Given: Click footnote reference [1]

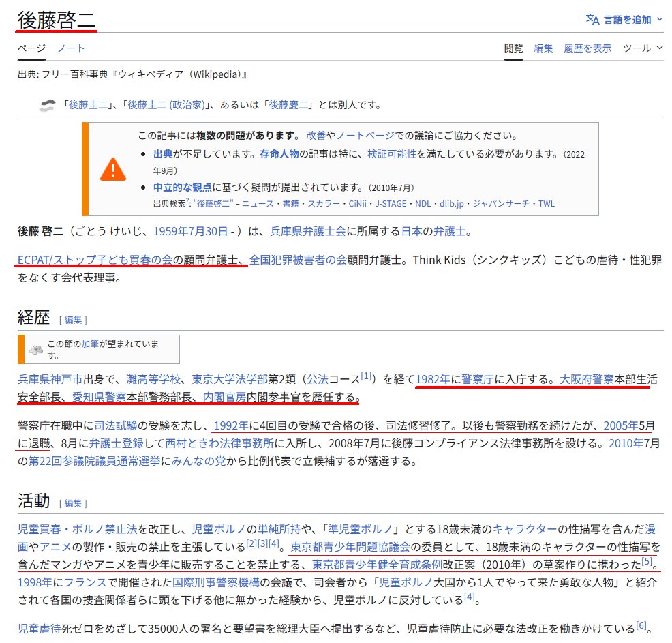Looking at the screenshot, I should pos(365,376).
